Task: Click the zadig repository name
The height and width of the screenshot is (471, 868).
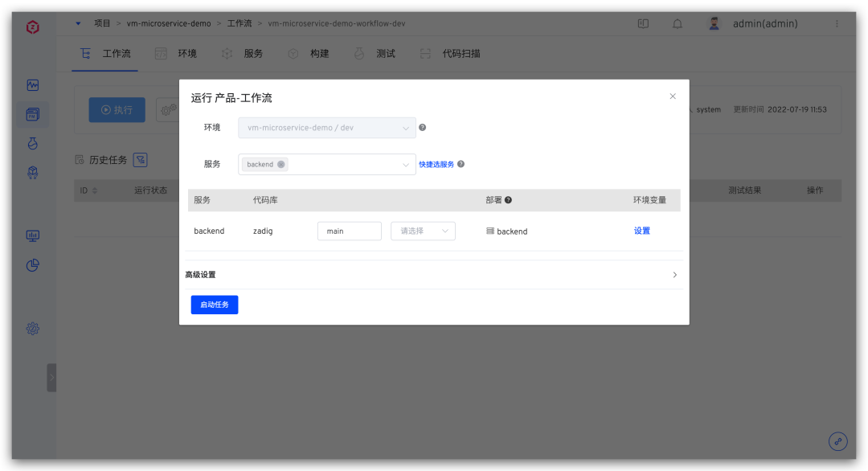Action: point(263,231)
